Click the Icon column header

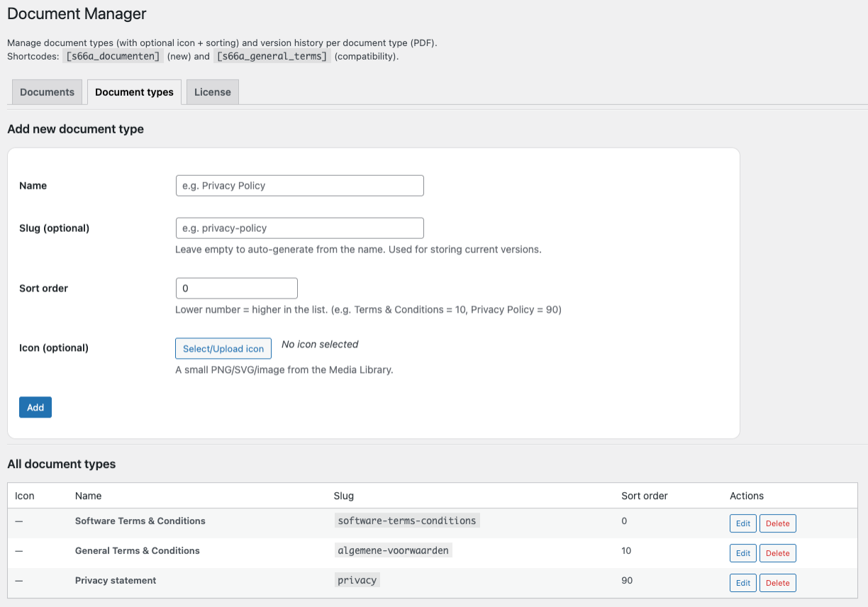click(24, 496)
